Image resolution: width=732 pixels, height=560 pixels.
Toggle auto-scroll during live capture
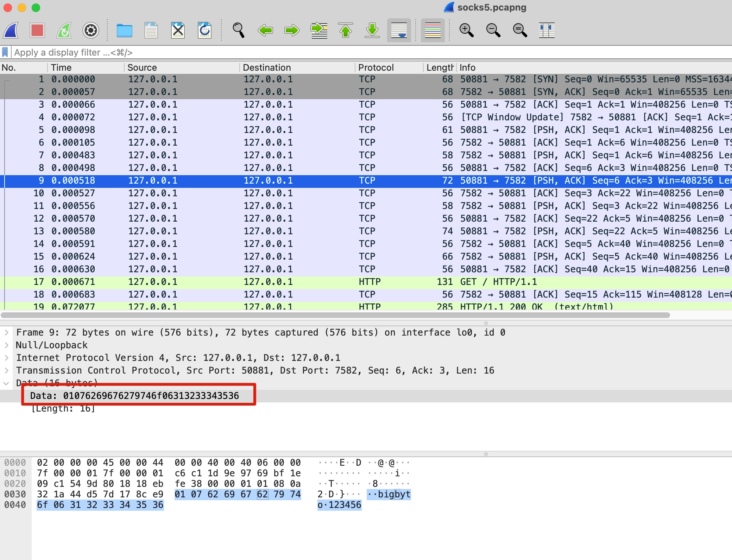coord(399,31)
